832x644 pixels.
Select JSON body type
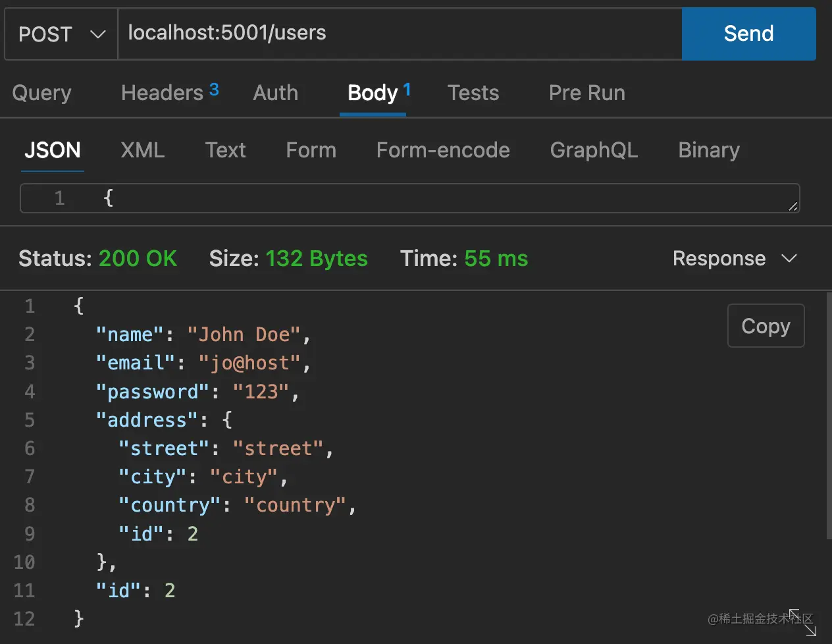(x=53, y=150)
